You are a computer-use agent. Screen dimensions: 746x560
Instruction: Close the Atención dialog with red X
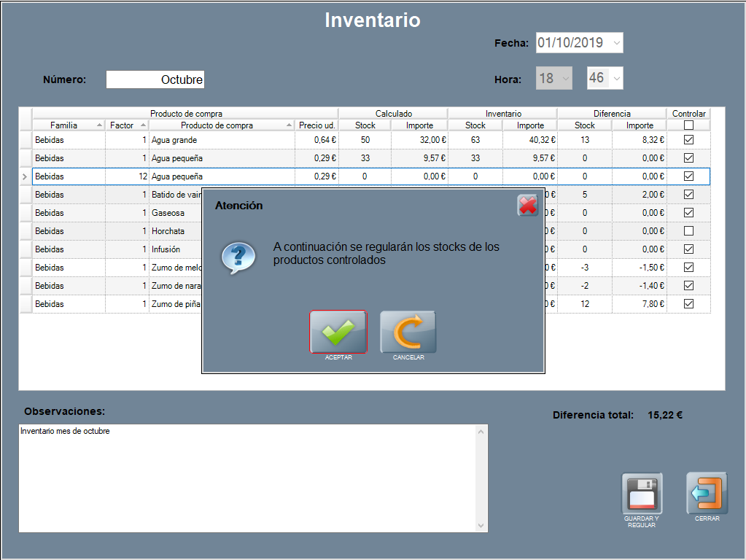[528, 206]
